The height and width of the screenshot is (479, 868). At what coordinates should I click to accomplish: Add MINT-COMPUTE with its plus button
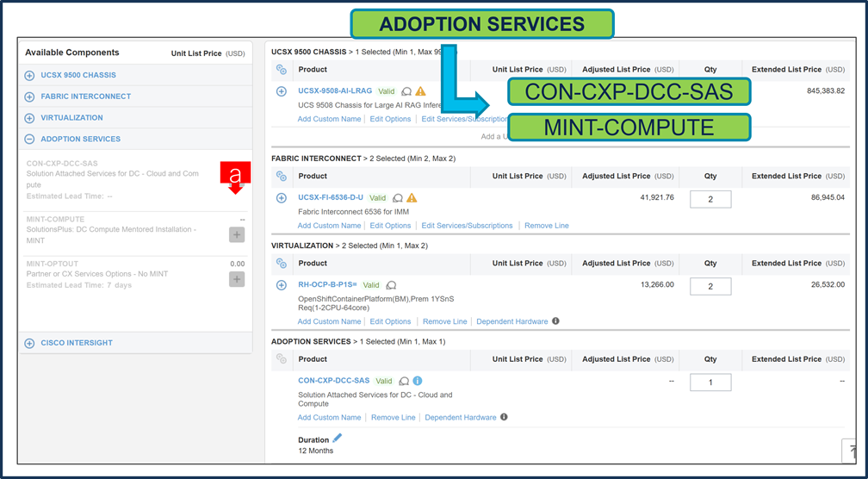tap(237, 235)
